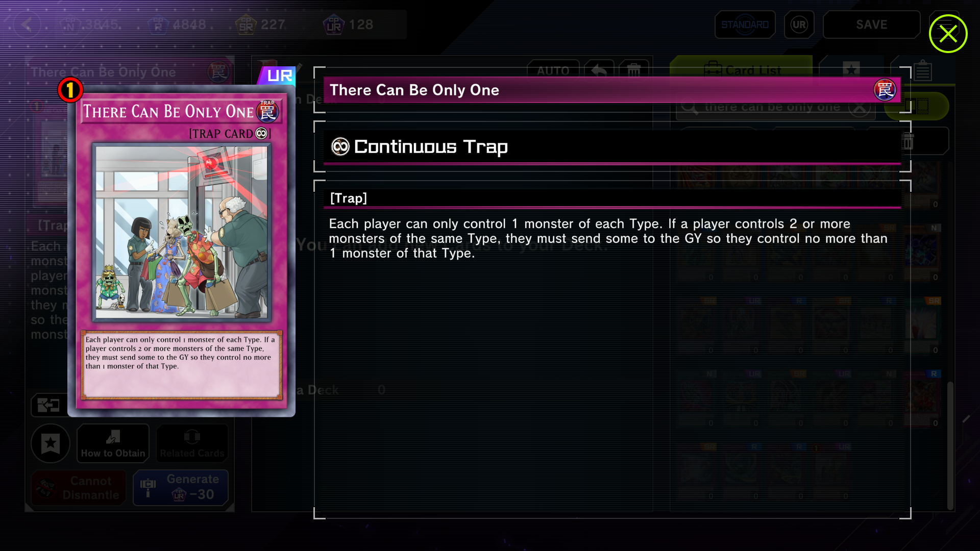Viewport: 980px width, 551px height.
Task: Click the Cannot Dismantle button
Action: pyautogui.click(x=78, y=487)
